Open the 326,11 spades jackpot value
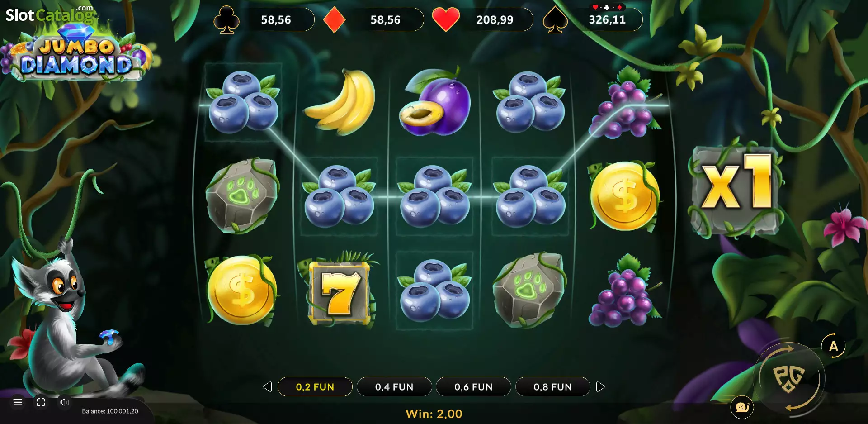 (607, 20)
